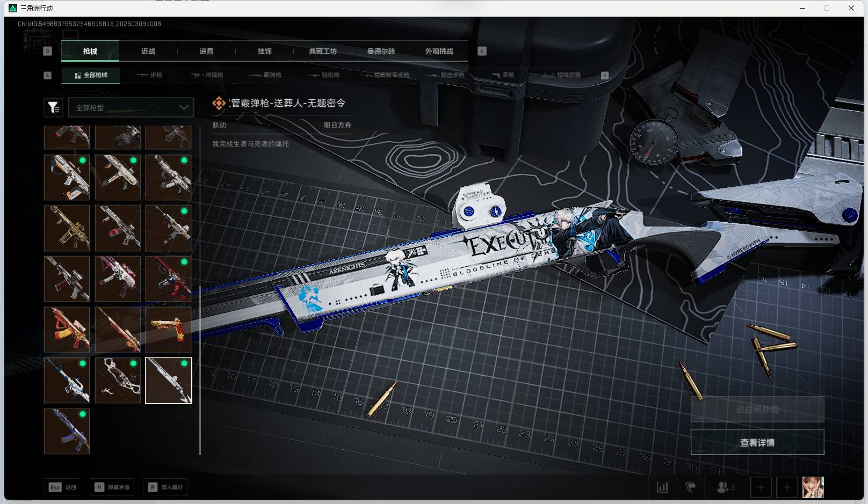Expand the 全部枪型 dropdown

(131, 108)
